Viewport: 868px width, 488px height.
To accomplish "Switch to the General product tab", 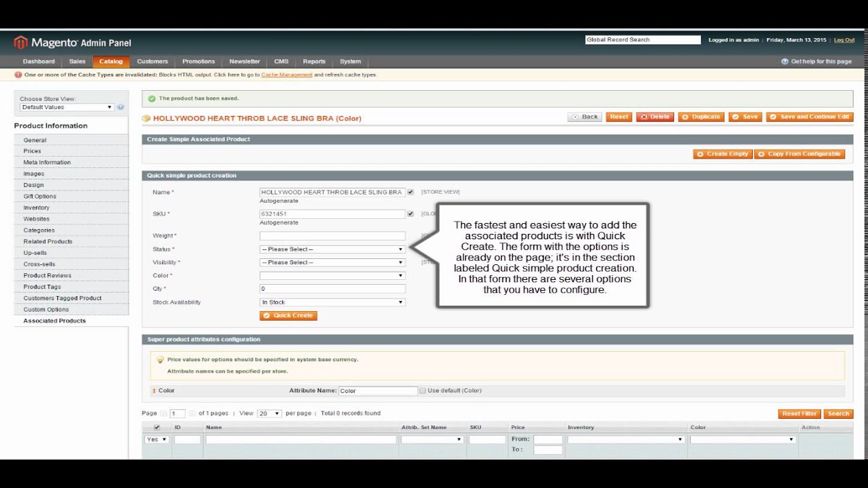I will [x=71, y=140].
